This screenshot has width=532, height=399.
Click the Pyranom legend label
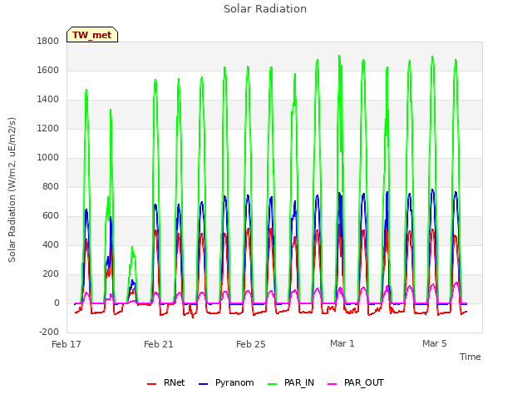point(234,382)
